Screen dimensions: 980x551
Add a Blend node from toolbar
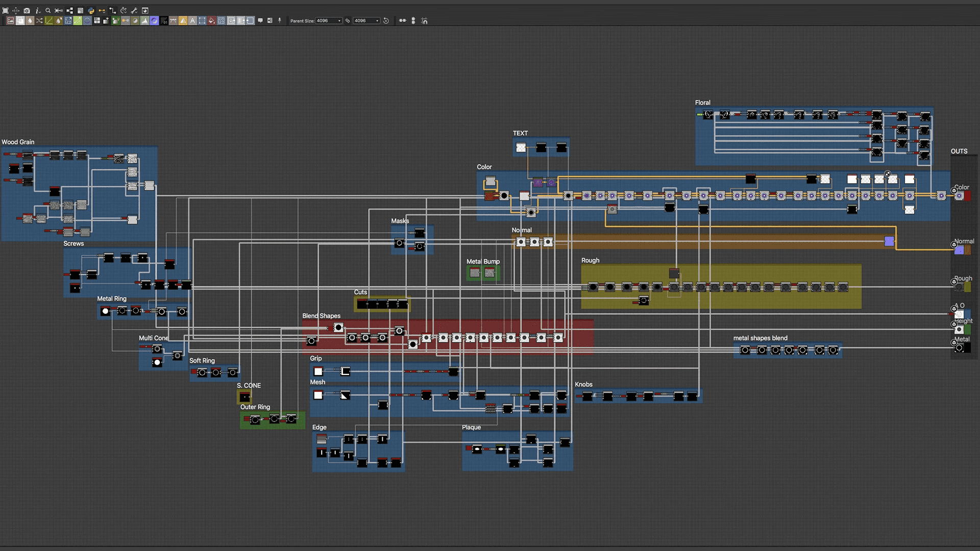[x=20, y=20]
